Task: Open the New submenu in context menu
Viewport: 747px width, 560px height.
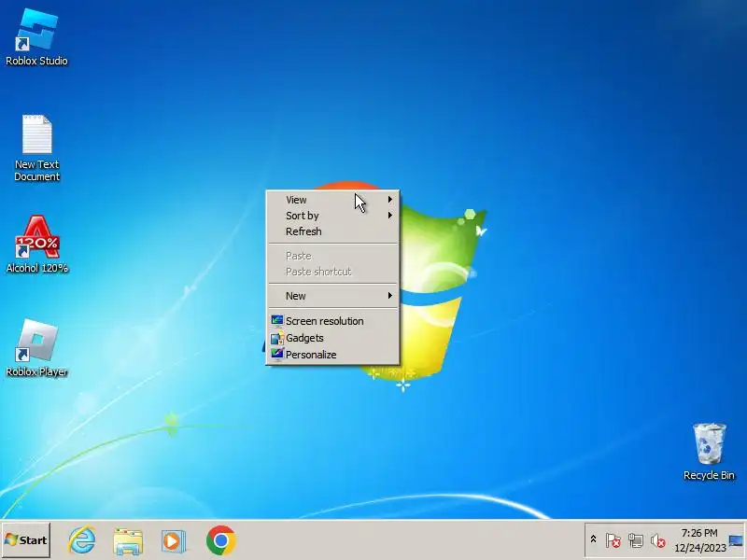Action: coord(332,296)
